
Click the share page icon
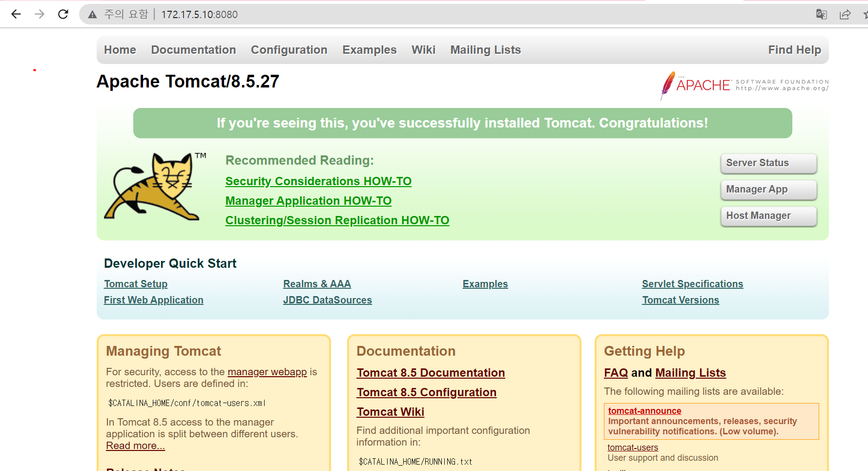(x=845, y=14)
